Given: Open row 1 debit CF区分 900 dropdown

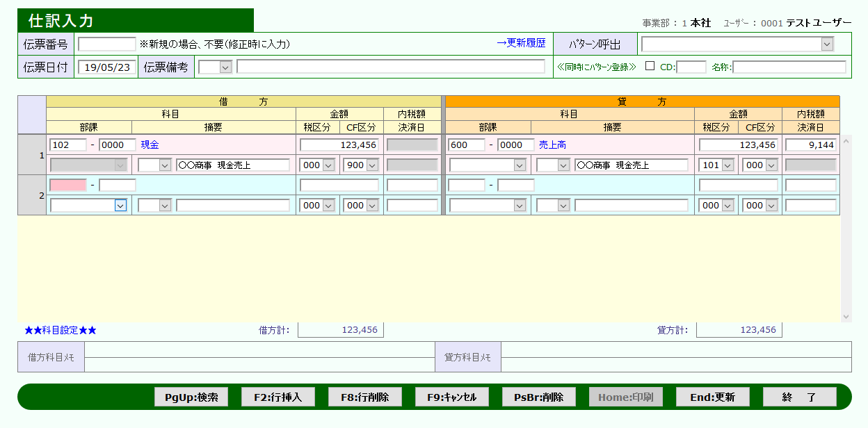Looking at the screenshot, I should click(x=371, y=165).
